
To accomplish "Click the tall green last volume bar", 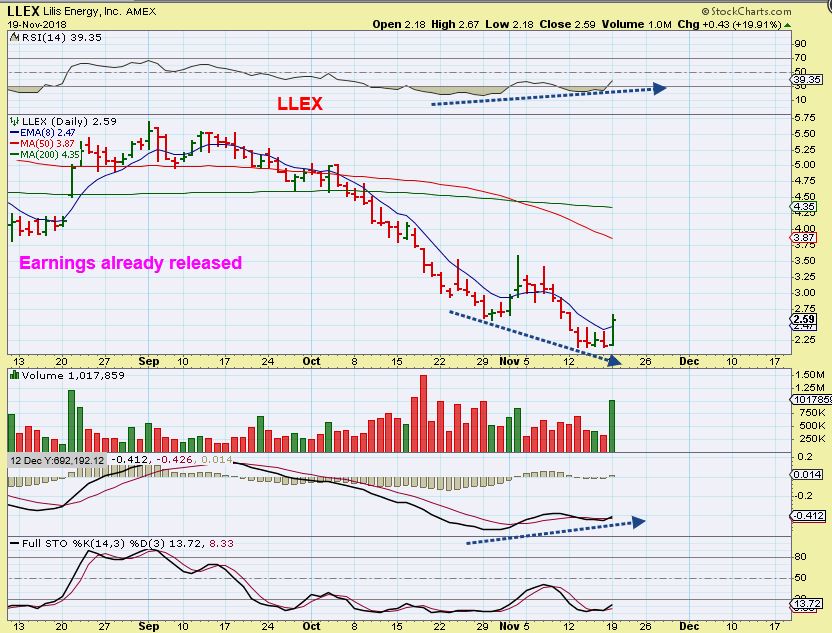I will (612, 426).
